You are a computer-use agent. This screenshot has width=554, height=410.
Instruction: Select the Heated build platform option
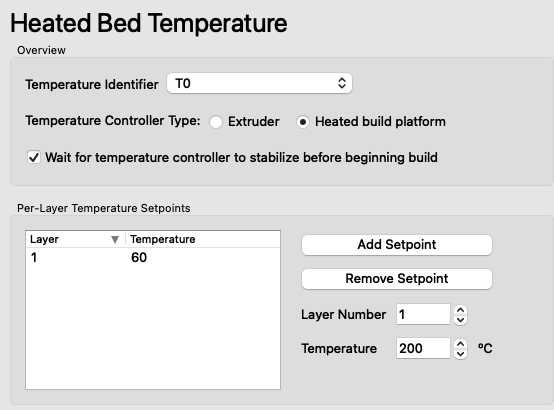[303, 122]
